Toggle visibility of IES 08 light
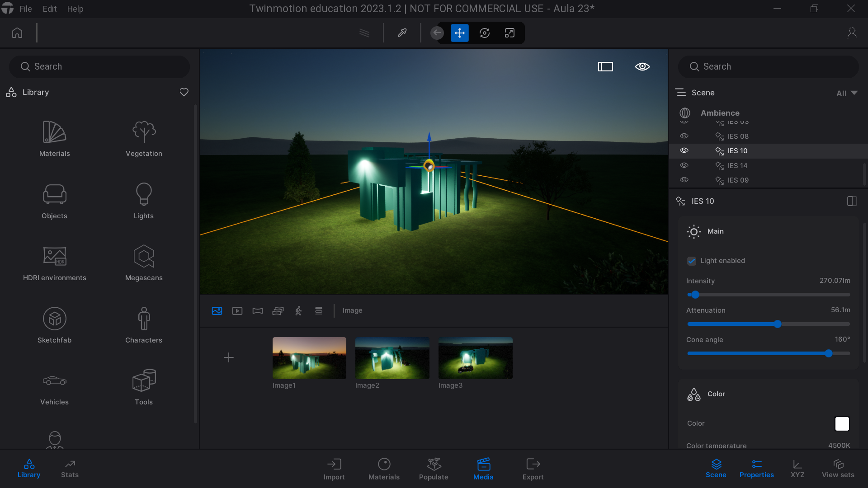 (684, 136)
